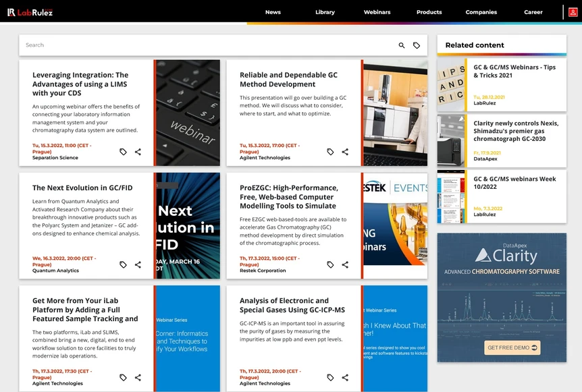Image resolution: width=582 pixels, height=392 pixels.
Task: Open the Companies menu
Action: click(481, 12)
